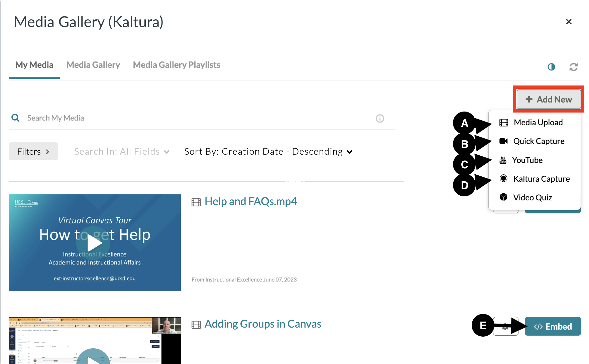Viewport: 589px width, 364px height.
Task: Click the ext-instructorexcellence@ucsd.edu email text
Action: point(95,279)
